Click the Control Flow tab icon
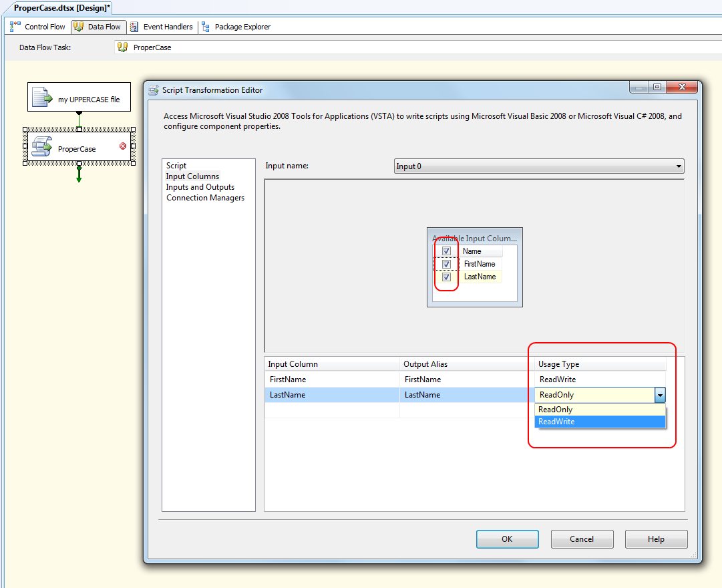This screenshot has height=588, width=722. coord(15,27)
